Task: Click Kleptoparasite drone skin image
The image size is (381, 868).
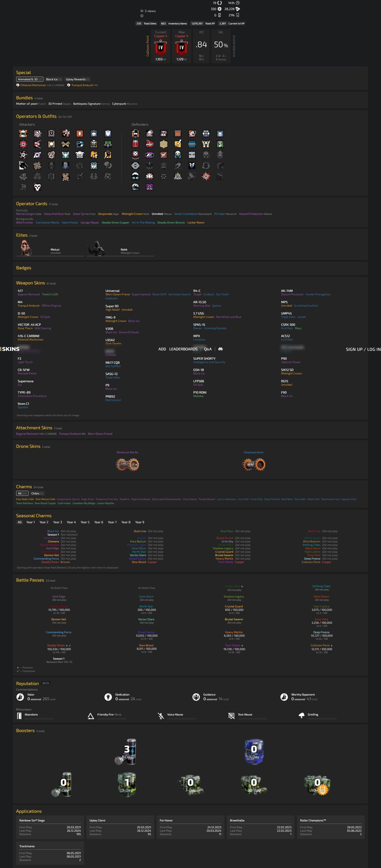Action: pyautogui.click(x=253, y=465)
